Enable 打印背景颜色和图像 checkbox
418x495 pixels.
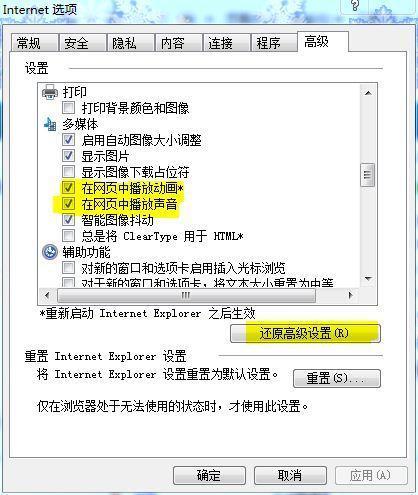[x=68, y=108]
